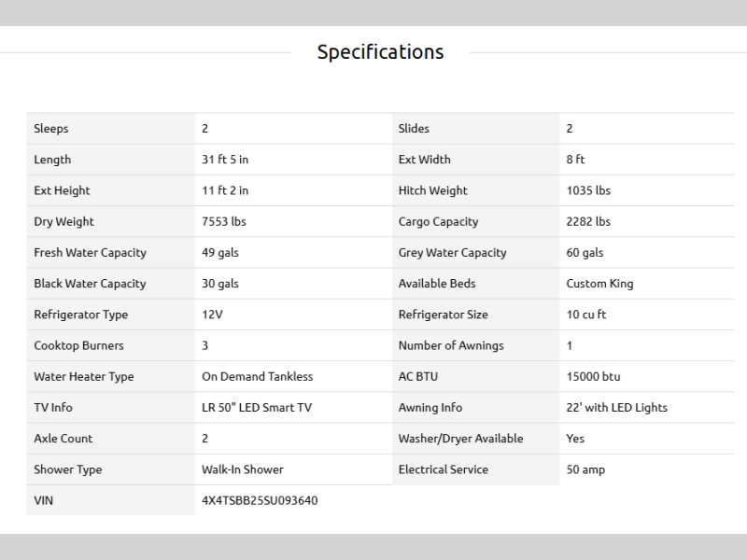
Task: Select the Ext Height label
Action: tap(62, 190)
